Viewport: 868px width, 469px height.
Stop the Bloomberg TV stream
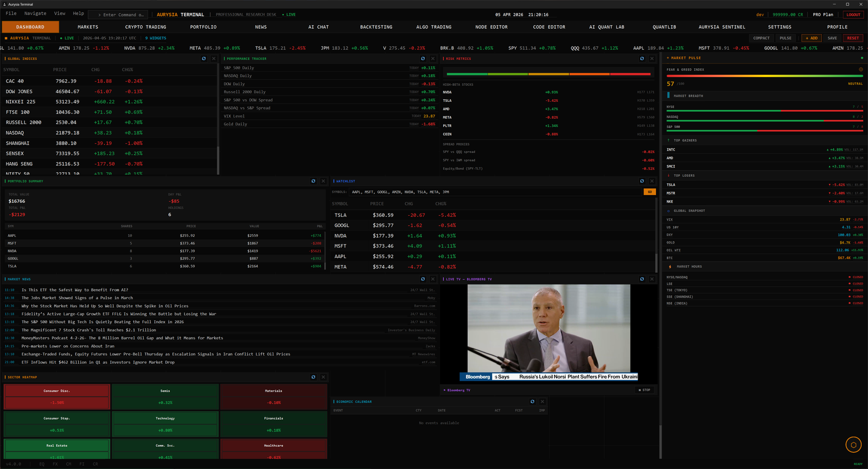(644, 390)
